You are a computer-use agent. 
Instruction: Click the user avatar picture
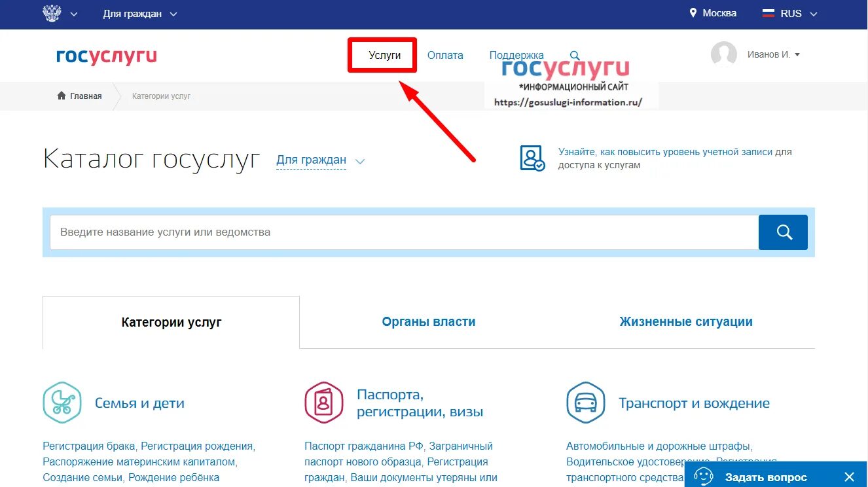click(724, 54)
